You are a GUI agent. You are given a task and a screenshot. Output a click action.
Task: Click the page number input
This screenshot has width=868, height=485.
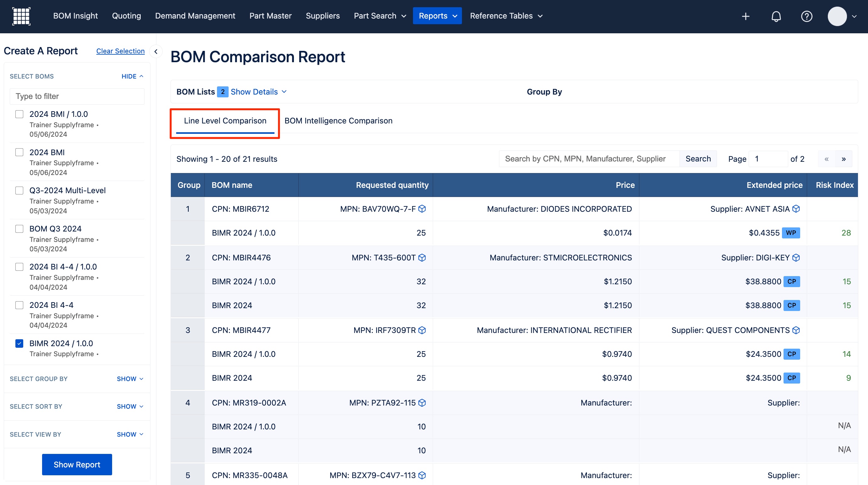point(768,159)
